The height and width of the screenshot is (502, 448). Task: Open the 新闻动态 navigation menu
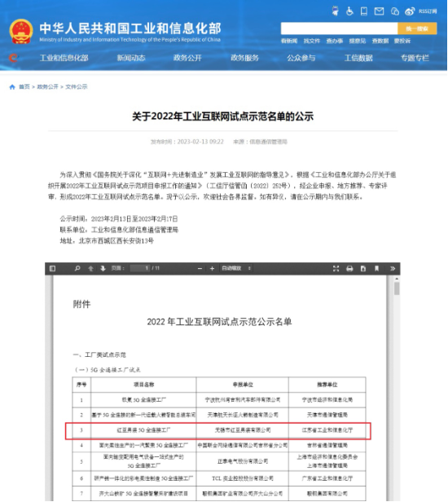click(131, 58)
